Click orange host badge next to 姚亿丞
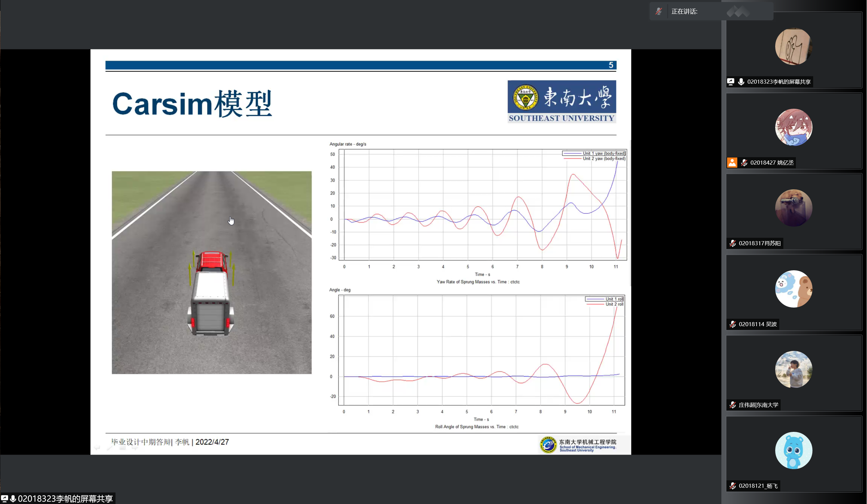 click(x=732, y=162)
